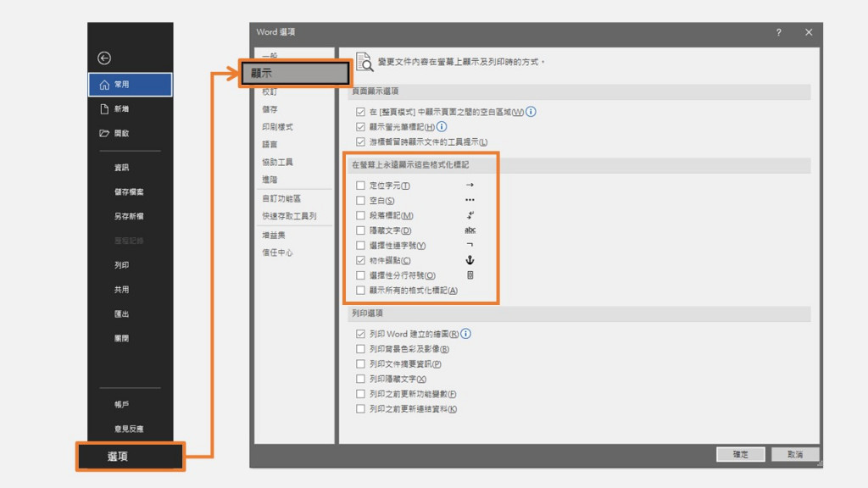Enable 顯示所有的格式化標記 checkbox
Image resolution: width=868 pixels, height=488 pixels.
click(360, 290)
